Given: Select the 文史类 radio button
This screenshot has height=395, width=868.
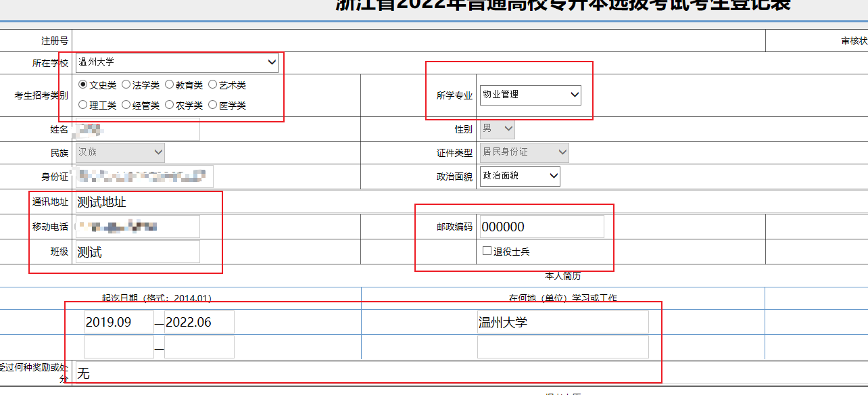Looking at the screenshot, I should pos(83,85).
